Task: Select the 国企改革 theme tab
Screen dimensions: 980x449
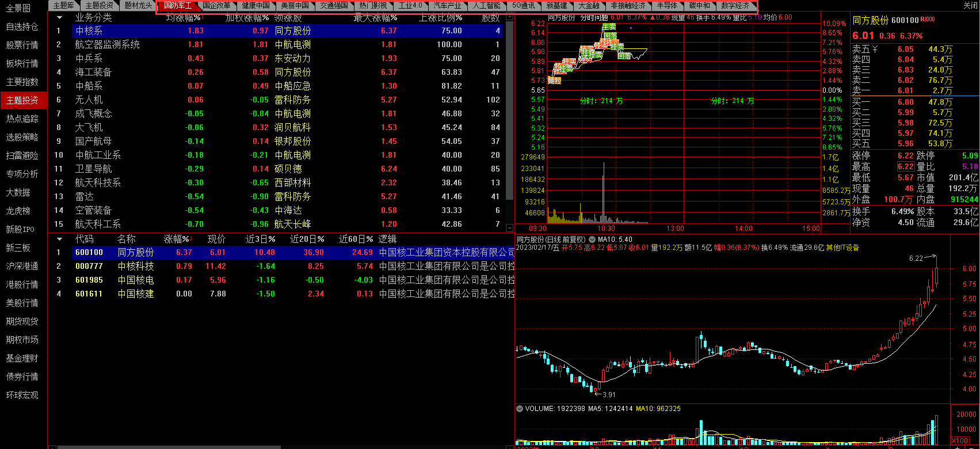Action: [x=216, y=5]
